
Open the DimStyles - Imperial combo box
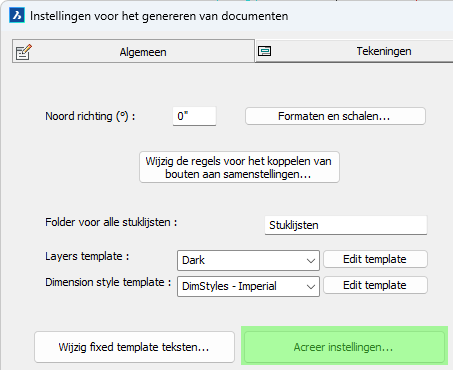click(248, 286)
